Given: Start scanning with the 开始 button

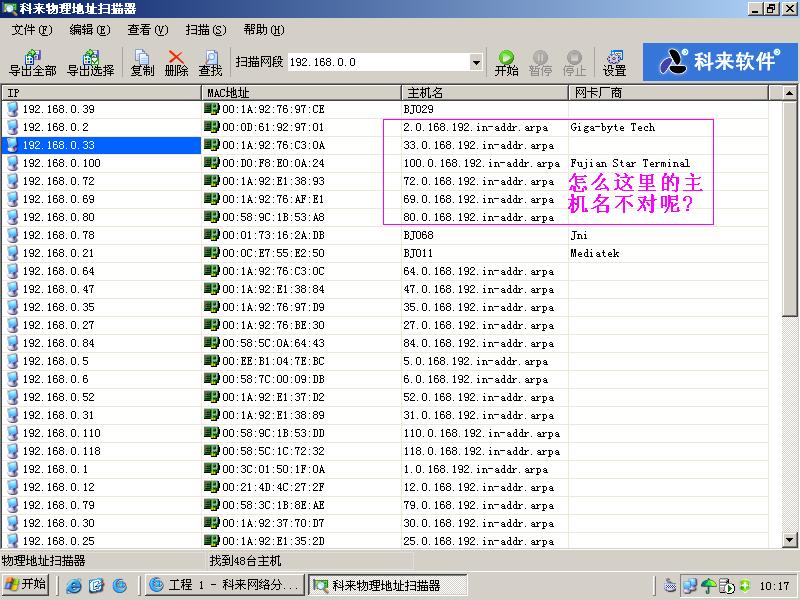Looking at the screenshot, I should [506, 62].
